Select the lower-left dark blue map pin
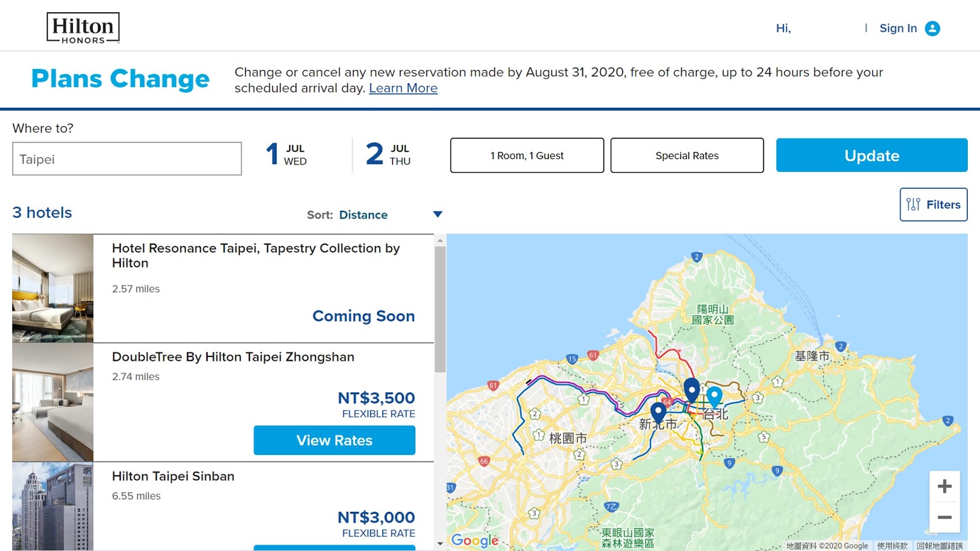980x551 pixels. [658, 412]
